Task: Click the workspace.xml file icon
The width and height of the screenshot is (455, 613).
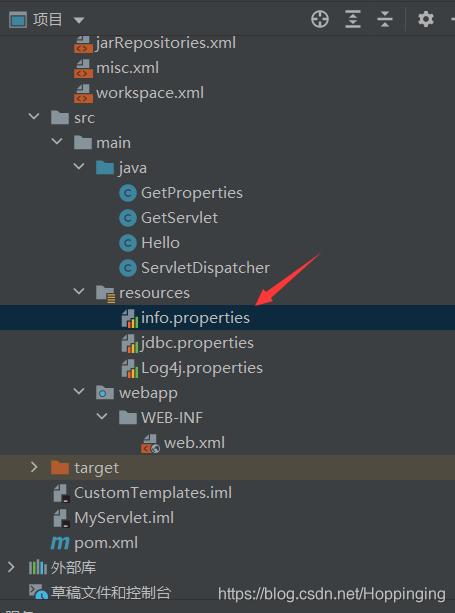Action: (x=83, y=93)
